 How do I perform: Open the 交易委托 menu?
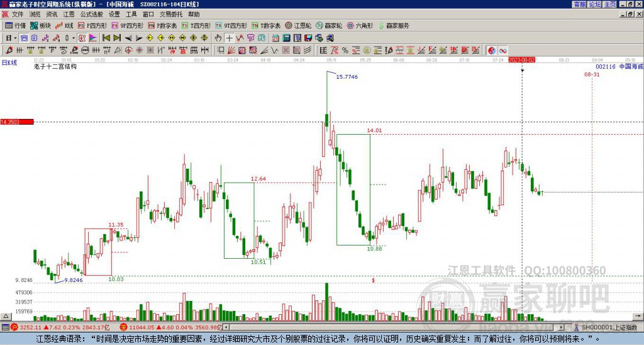171,14
